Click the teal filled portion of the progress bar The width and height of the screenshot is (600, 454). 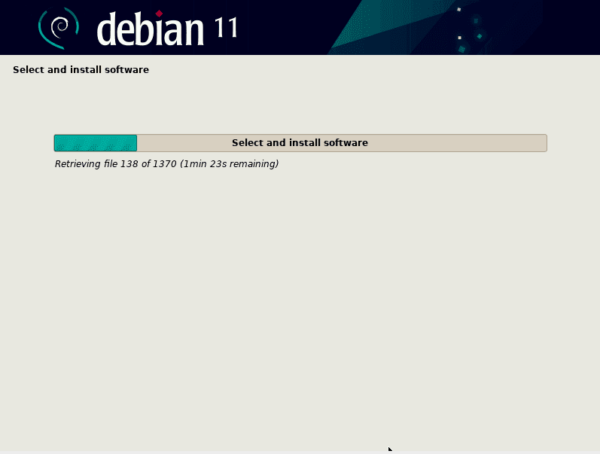[x=95, y=142]
